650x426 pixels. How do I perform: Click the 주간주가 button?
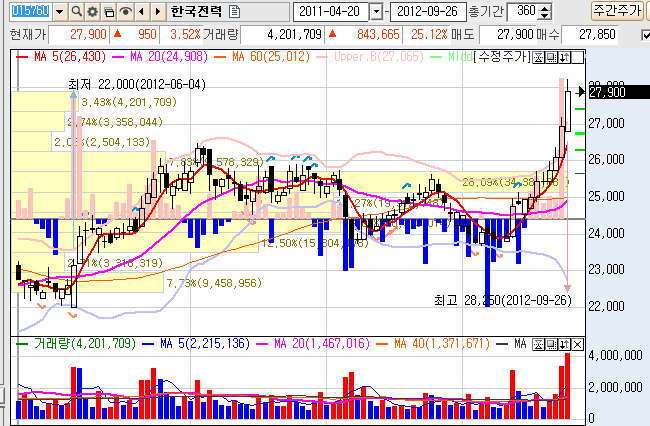pos(616,10)
